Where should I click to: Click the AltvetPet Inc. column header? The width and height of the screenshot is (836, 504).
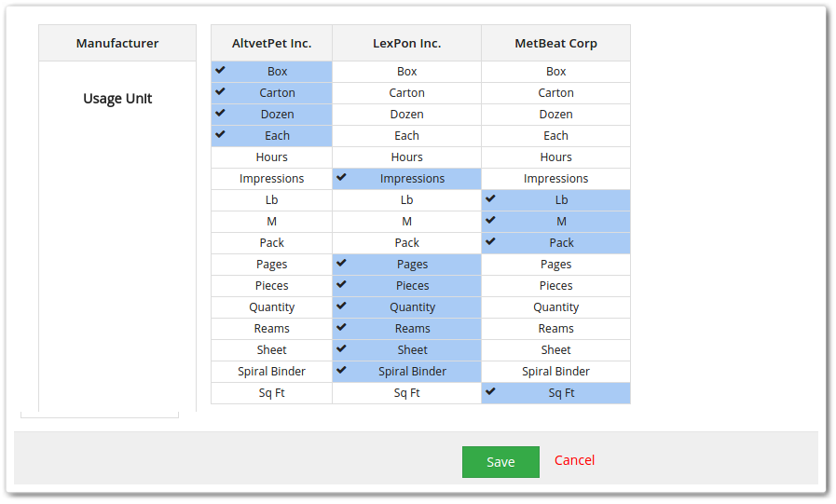tap(271, 43)
